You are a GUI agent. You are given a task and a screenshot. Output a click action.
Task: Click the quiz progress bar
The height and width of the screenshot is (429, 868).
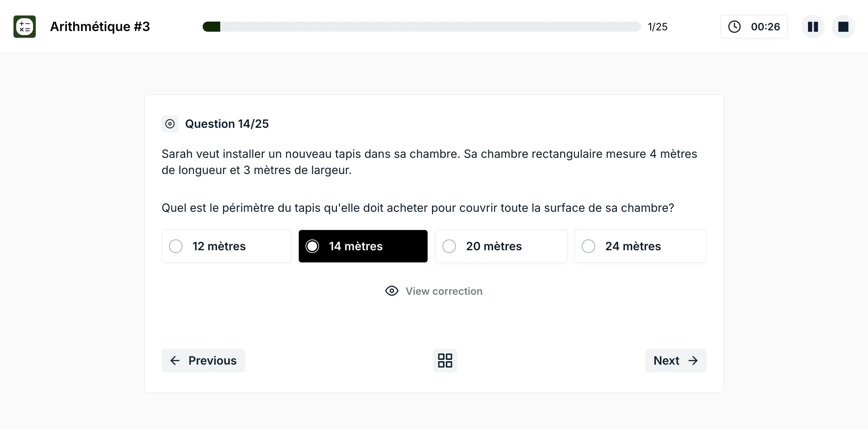point(422,27)
